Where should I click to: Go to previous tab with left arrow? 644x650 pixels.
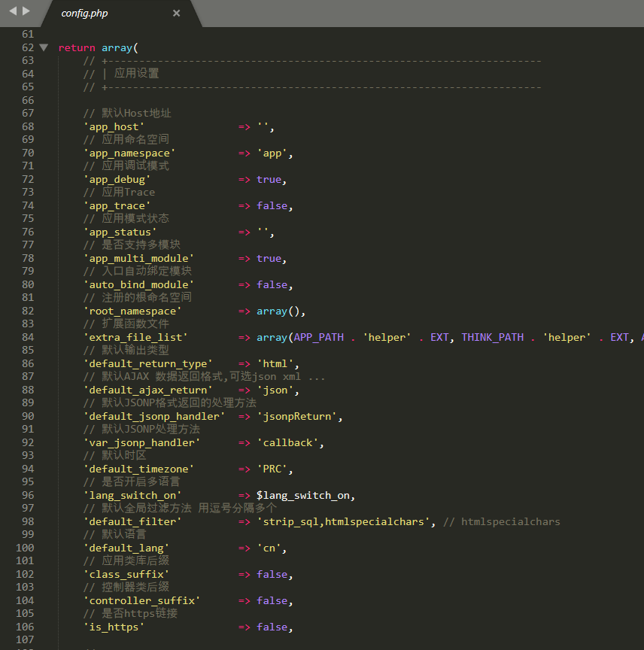(13, 11)
